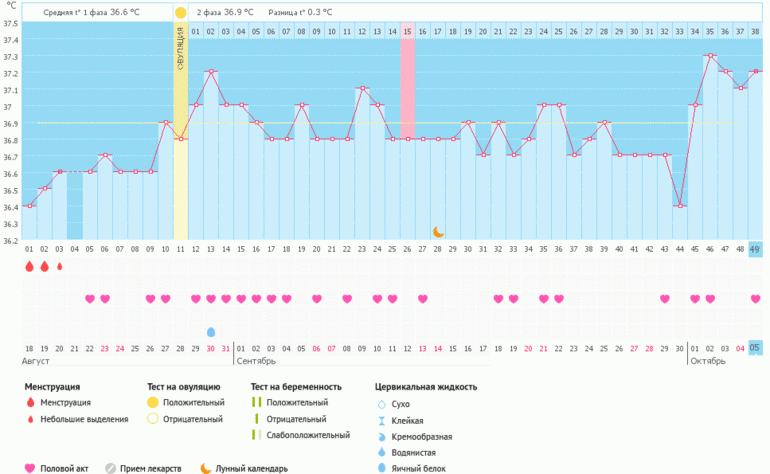The image size is (770, 474).
Task: Click the 'Октябрь' month label
Action: pyautogui.click(x=710, y=360)
